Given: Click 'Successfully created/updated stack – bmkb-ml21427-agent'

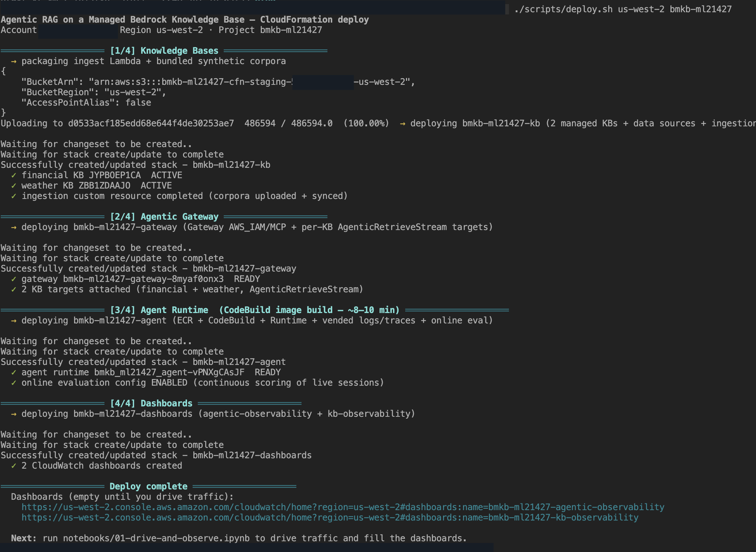Looking at the screenshot, I should tap(143, 362).
